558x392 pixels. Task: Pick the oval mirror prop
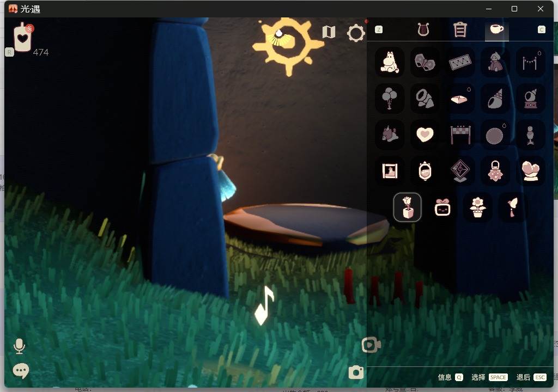point(425,171)
